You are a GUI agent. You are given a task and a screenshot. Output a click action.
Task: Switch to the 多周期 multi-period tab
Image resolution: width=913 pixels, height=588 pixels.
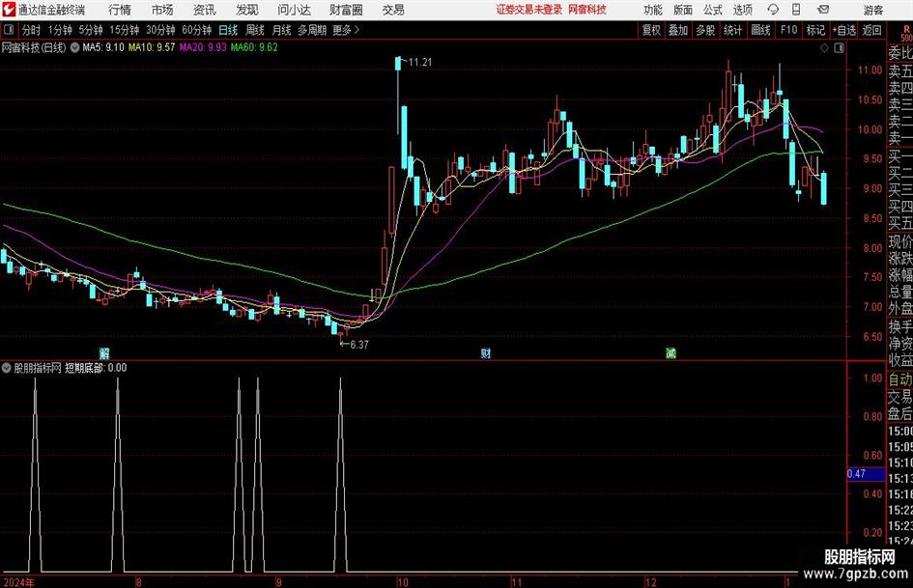[312, 30]
